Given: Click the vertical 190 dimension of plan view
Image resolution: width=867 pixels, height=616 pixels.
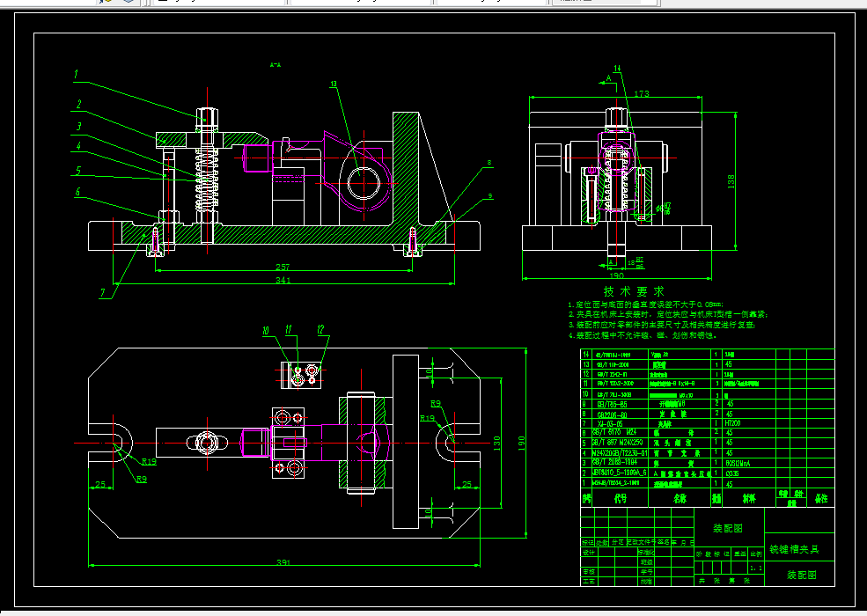Looking at the screenshot, I should (x=521, y=443).
